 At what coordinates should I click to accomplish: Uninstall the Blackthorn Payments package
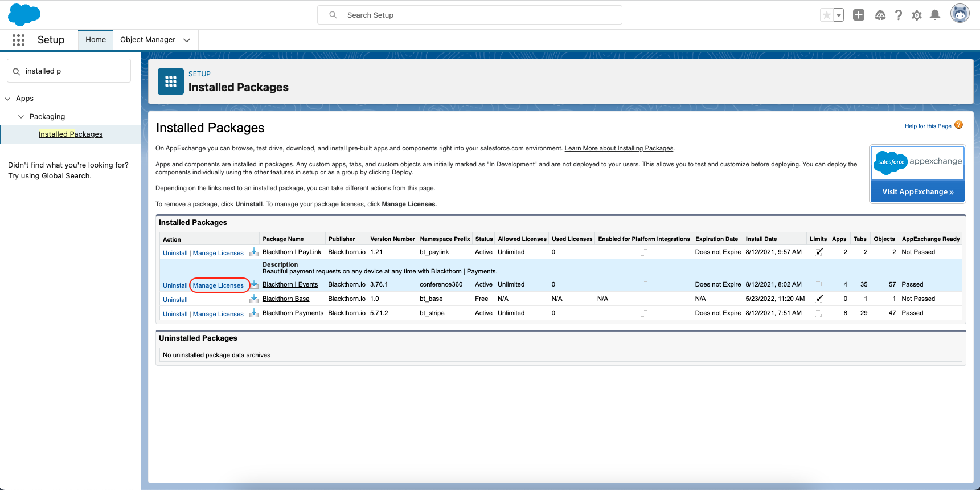tap(175, 314)
